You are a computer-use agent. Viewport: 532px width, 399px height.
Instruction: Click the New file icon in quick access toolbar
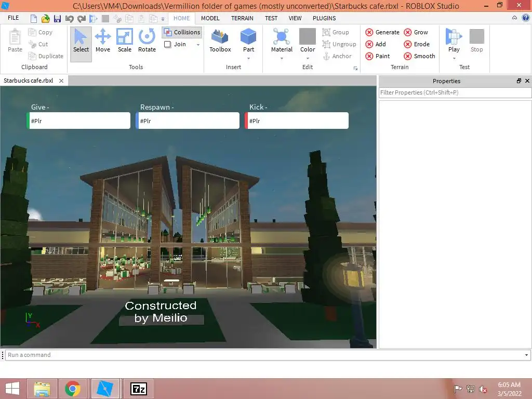coord(34,18)
